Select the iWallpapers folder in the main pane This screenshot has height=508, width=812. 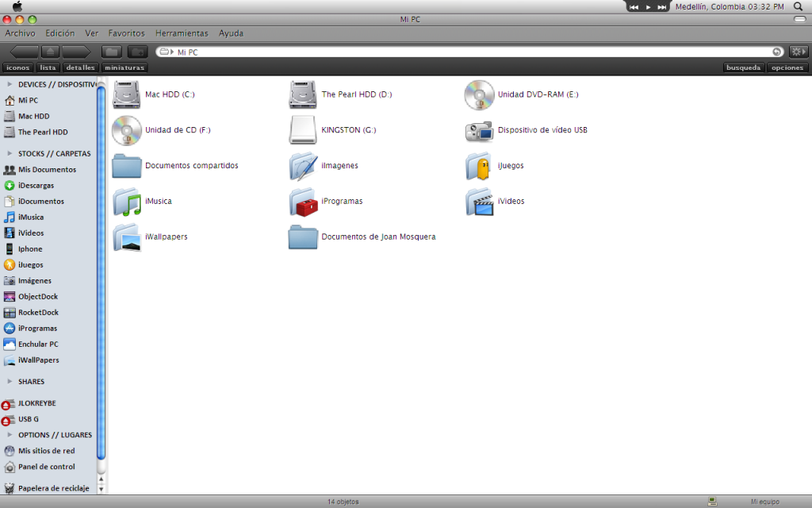(150, 237)
